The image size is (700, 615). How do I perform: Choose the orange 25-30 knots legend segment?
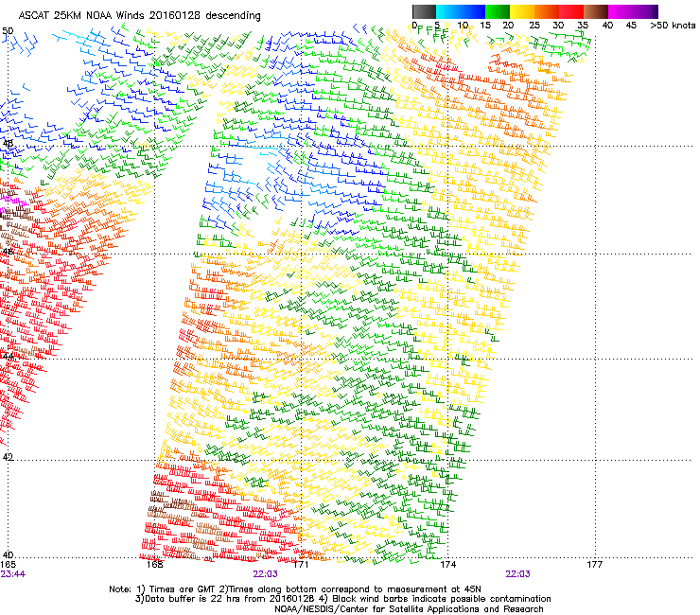point(547,11)
